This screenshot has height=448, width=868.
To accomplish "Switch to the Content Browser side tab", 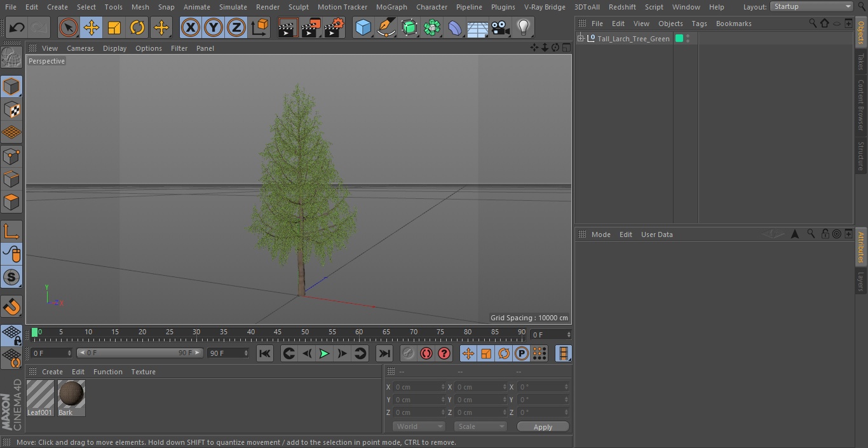I will pos(861,105).
